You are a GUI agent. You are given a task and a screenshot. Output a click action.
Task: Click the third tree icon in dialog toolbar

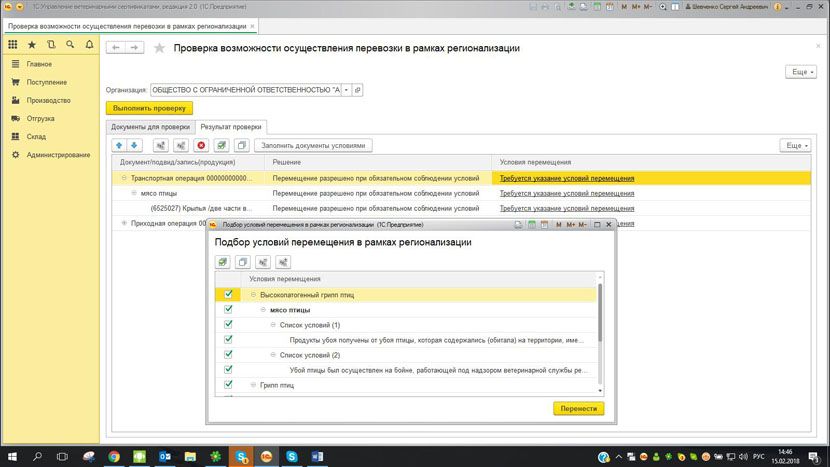click(x=263, y=262)
